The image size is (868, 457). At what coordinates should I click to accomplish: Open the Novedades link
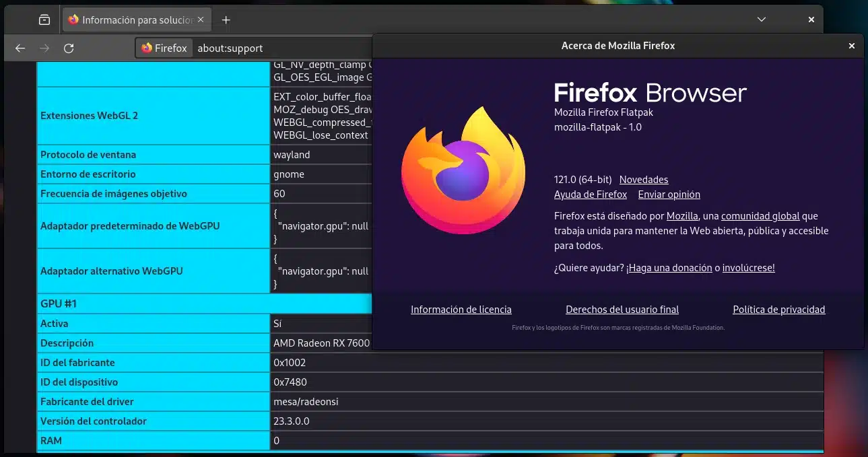(644, 180)
